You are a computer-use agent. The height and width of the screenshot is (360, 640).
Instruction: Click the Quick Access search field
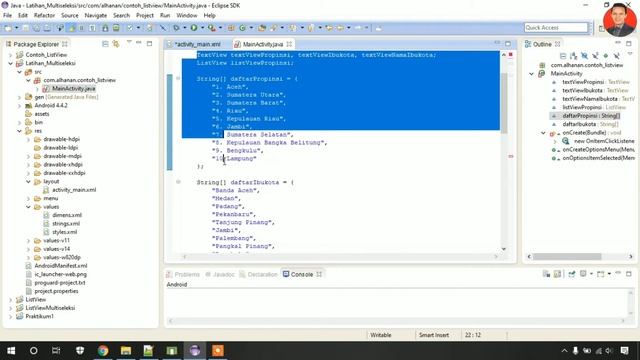(556, 27)
